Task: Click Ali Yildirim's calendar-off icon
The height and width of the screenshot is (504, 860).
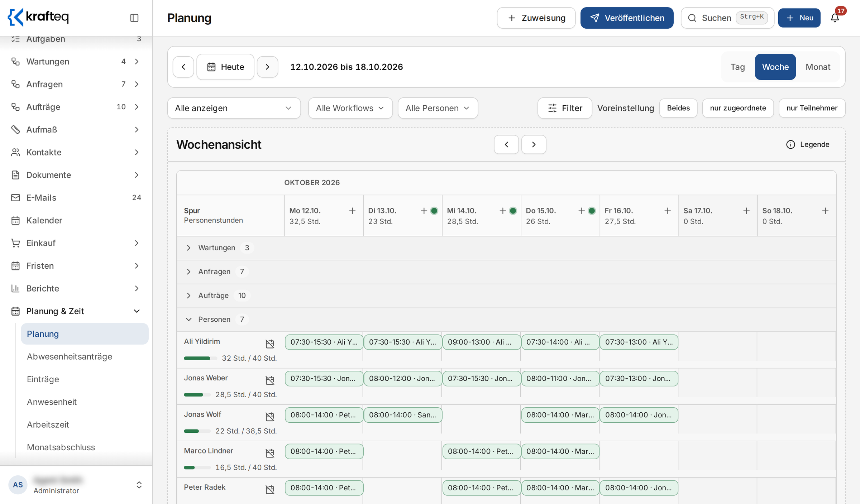Action: point(270,344)
